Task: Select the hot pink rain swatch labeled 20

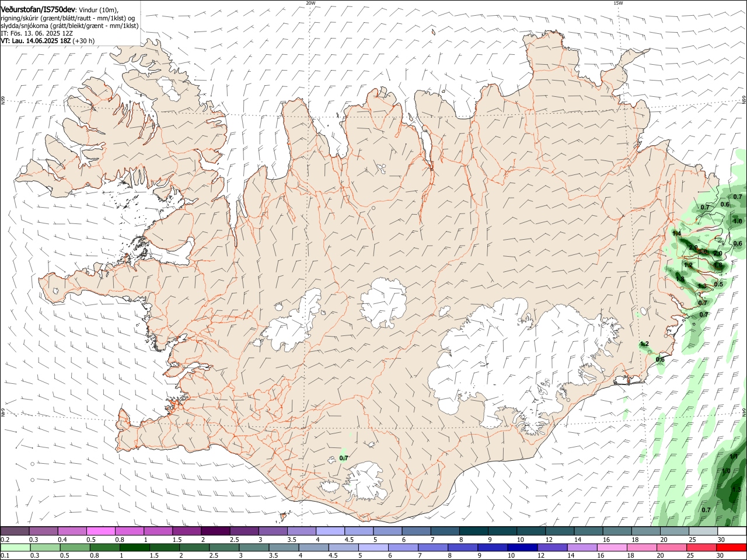Action: (x=672, y=547)
